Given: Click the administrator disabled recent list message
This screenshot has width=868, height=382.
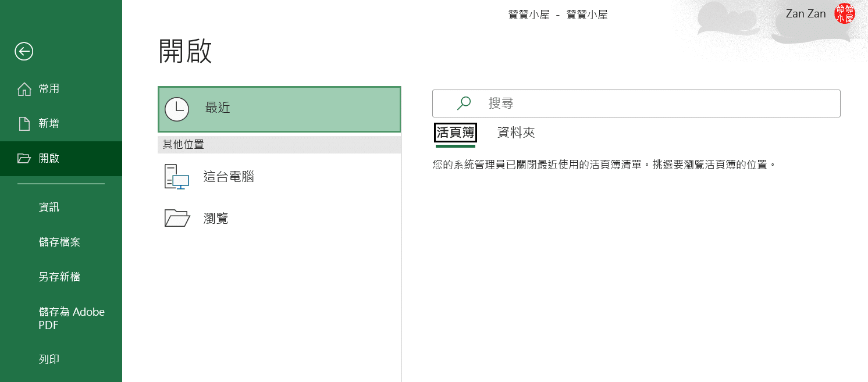Looking at the screenshot, I should point(604,165).
